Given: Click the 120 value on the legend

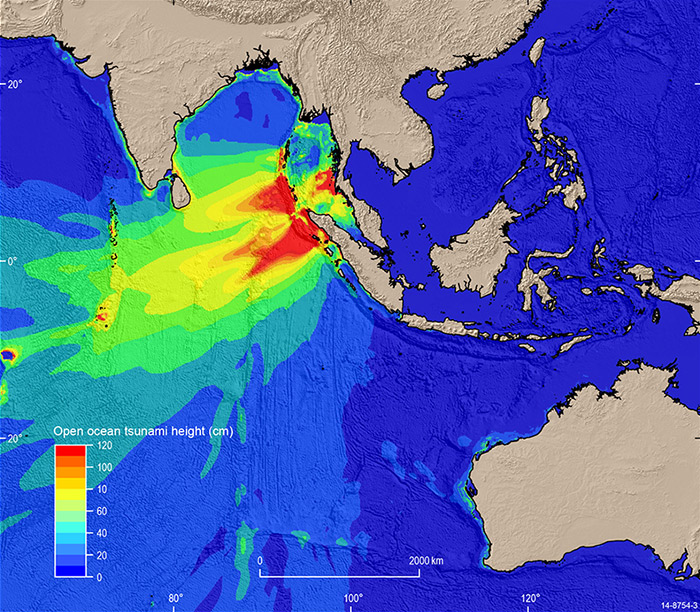Looking at the screenshot, I should 104,446.
